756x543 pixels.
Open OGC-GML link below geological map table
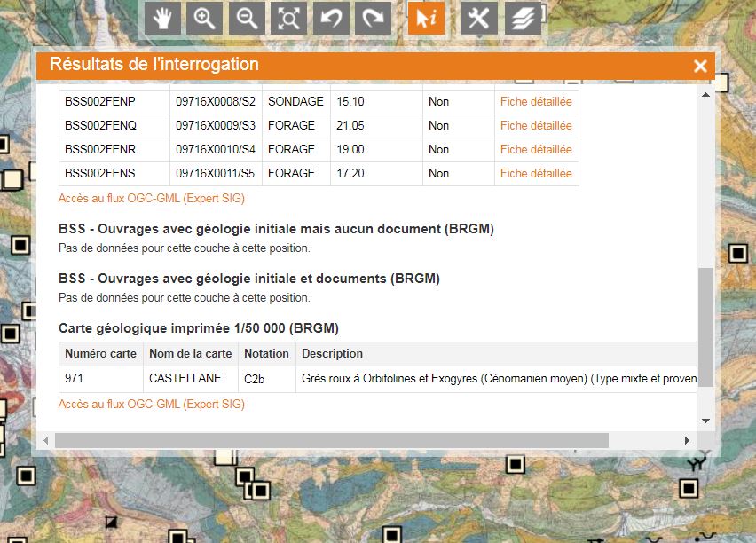click(151, 405)
